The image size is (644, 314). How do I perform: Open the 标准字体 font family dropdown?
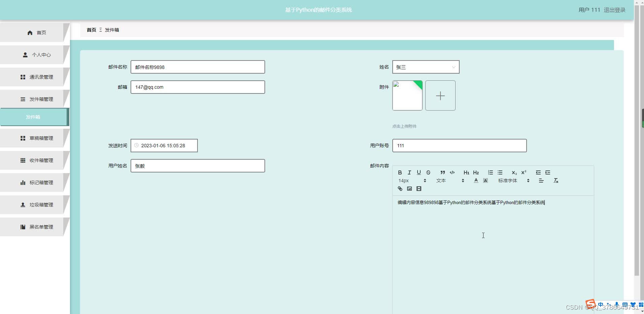click(513, 181)
